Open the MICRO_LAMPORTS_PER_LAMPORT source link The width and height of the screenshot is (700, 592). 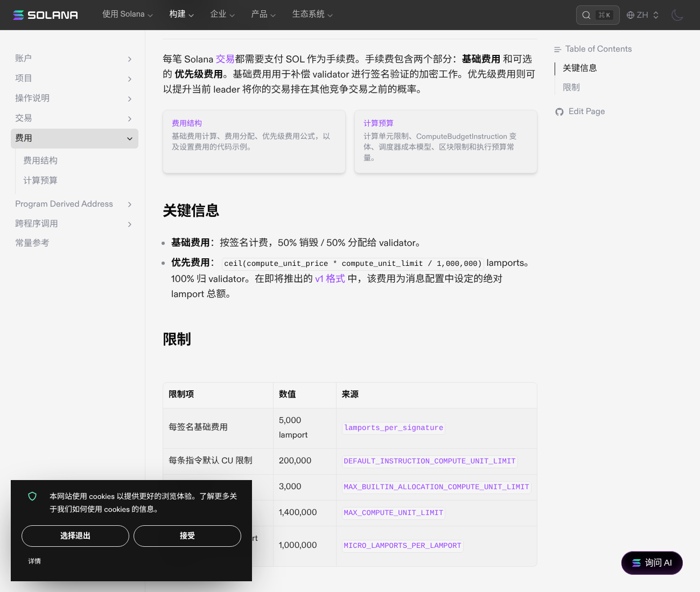[403, 546]
